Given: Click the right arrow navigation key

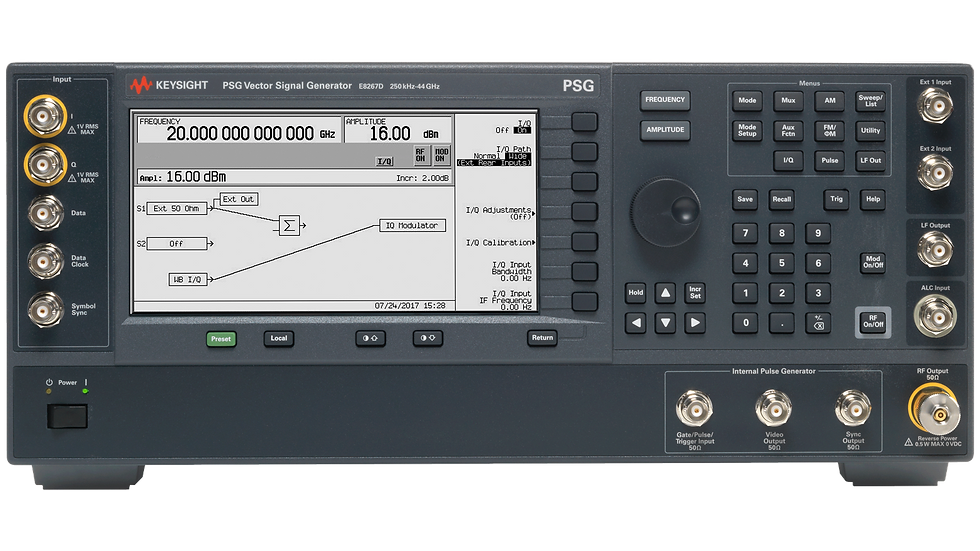Looking at the screenshot, I should [x=695, y=322].
